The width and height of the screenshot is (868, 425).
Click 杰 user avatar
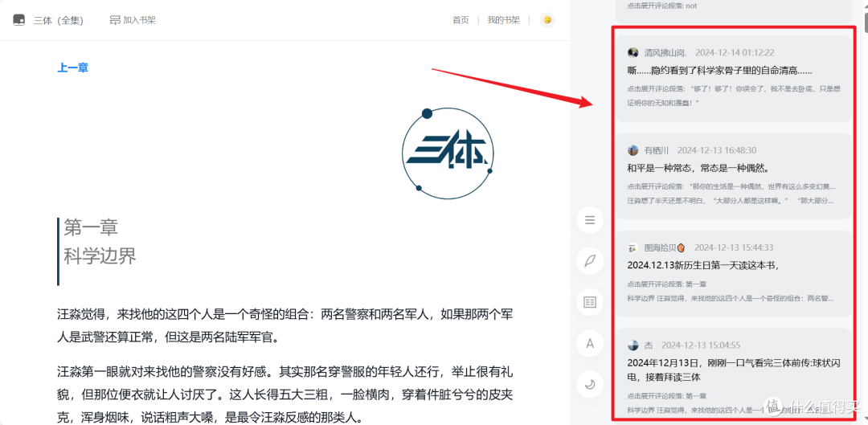[633, 345]
